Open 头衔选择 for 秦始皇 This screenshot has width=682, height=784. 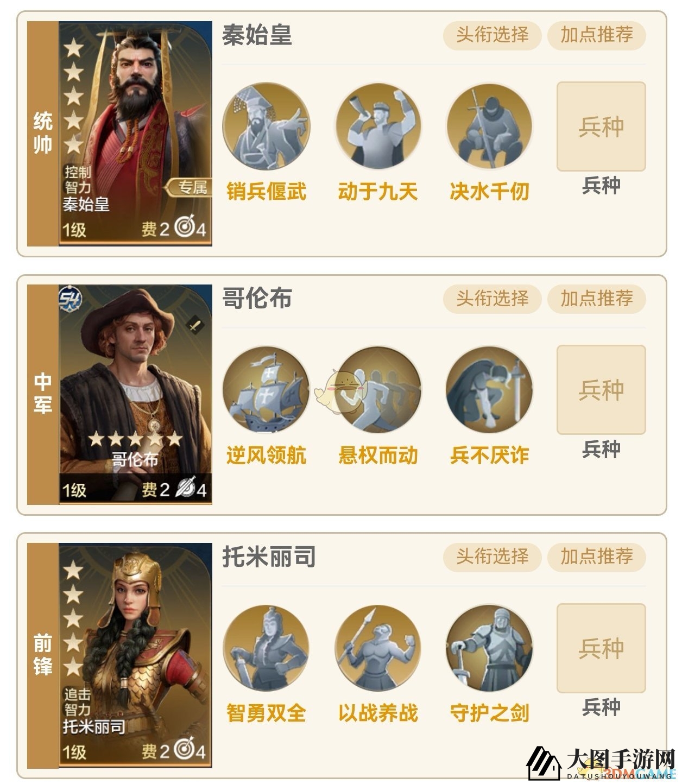point(492,35)
